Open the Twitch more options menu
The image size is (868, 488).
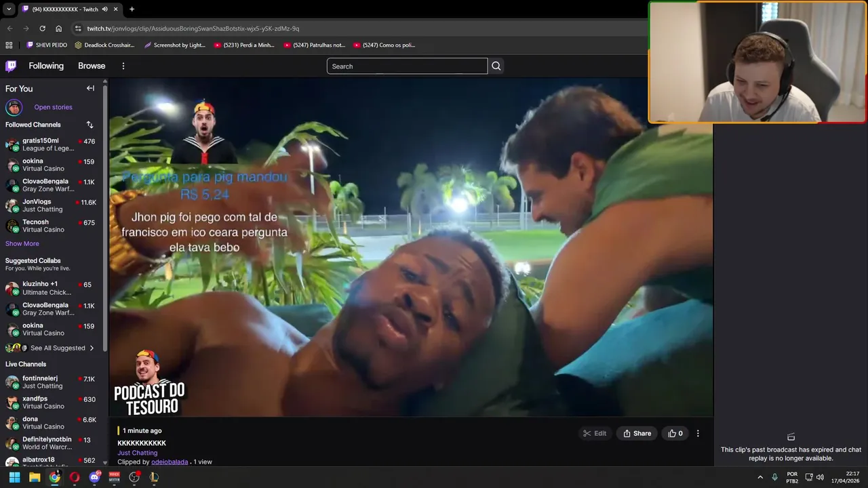click(x=123, y=66)
